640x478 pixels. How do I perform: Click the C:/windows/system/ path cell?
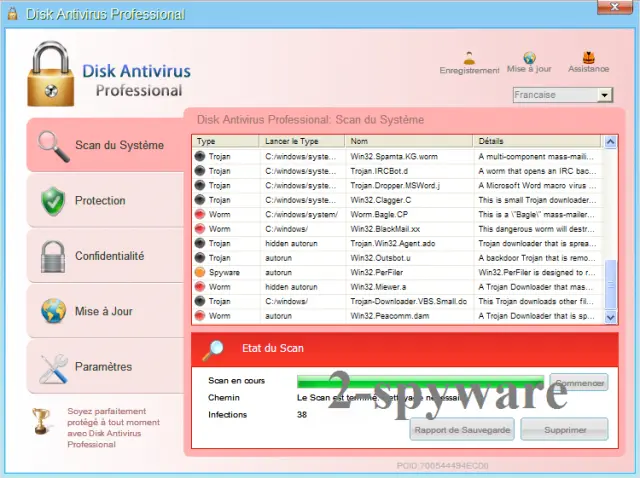tap(301, 215)
